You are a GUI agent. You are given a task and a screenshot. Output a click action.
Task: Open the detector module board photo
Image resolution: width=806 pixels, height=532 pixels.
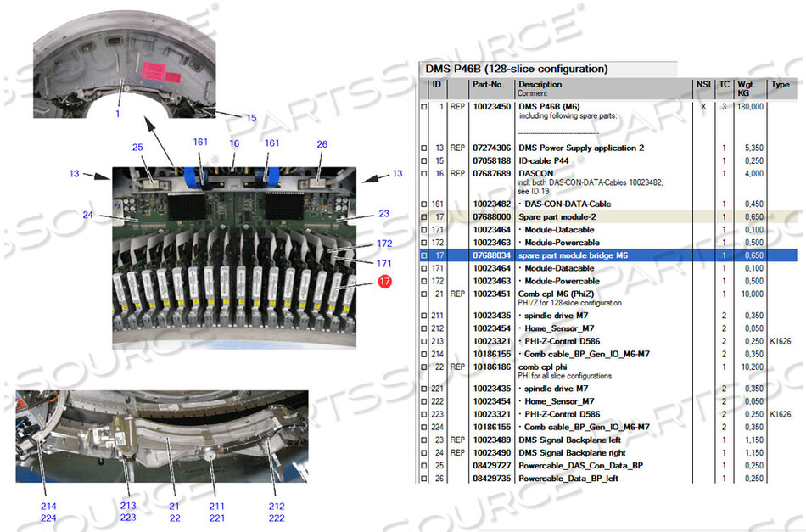[x=234, y=258]
